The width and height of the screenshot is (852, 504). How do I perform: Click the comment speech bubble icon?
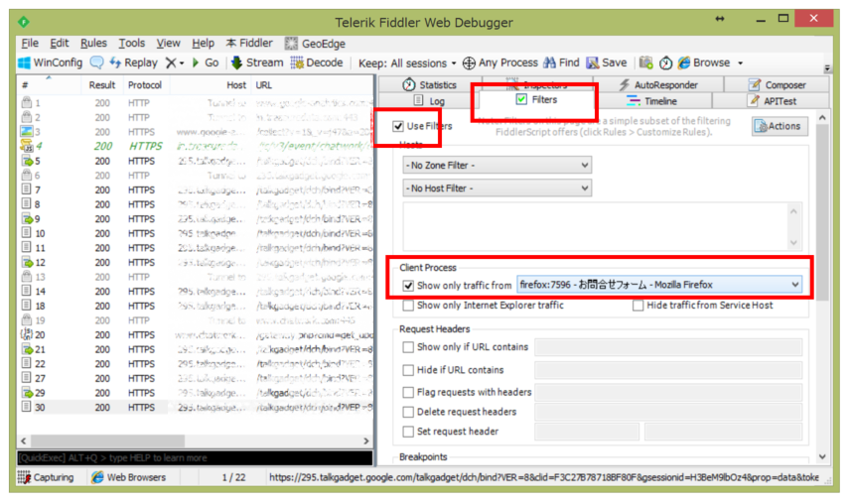point(96,63)
